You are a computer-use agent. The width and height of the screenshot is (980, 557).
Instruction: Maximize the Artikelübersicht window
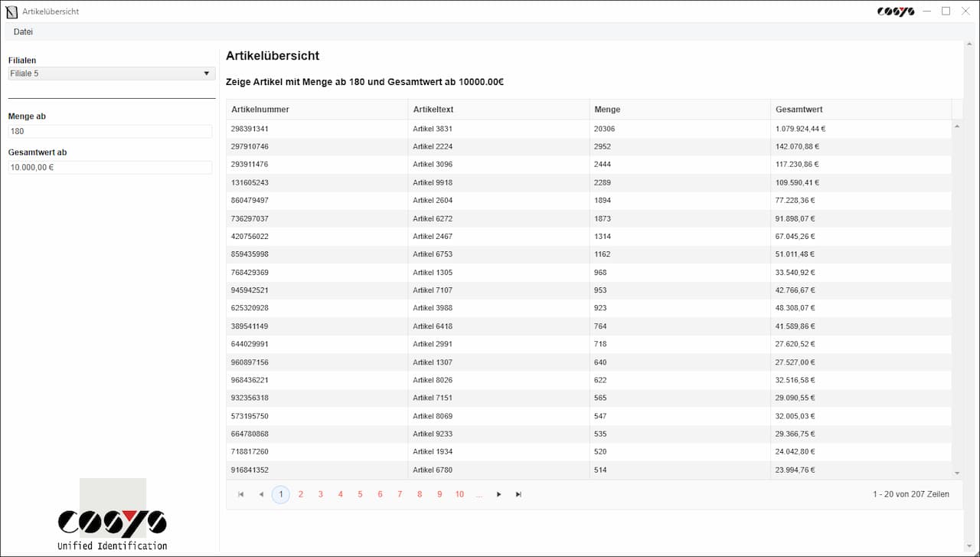(946, 11)
